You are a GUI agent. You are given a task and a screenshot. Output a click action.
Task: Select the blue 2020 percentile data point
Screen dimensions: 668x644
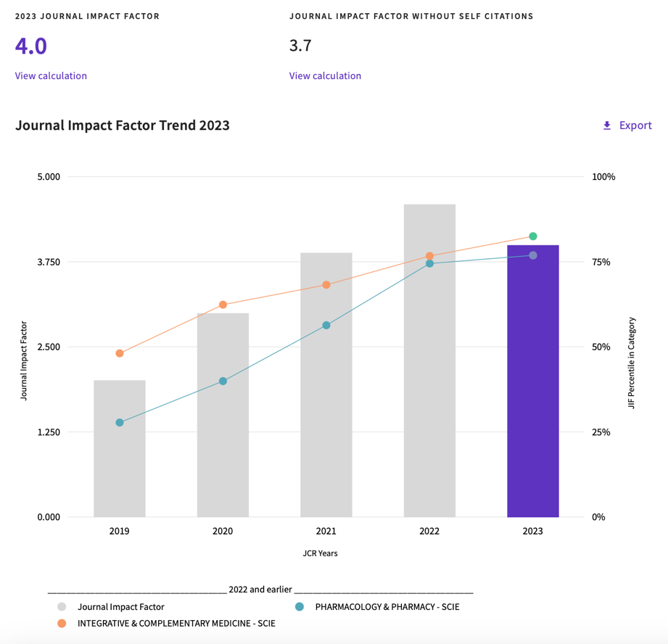click(x=223, y=381)
